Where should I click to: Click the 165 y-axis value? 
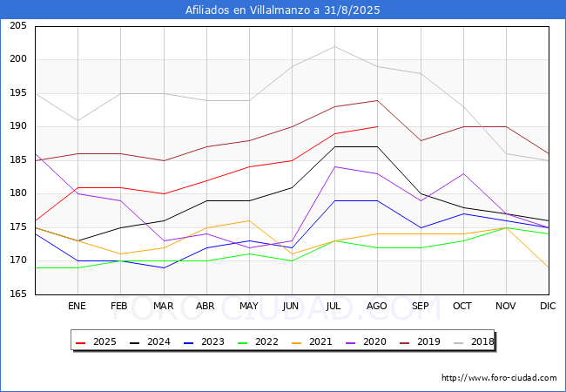click(18, 294)
